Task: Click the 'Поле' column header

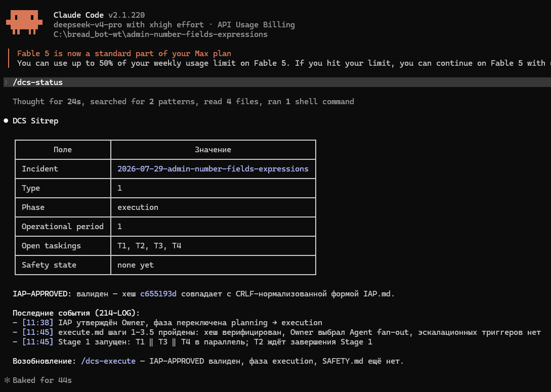Action: click(63, 150)
